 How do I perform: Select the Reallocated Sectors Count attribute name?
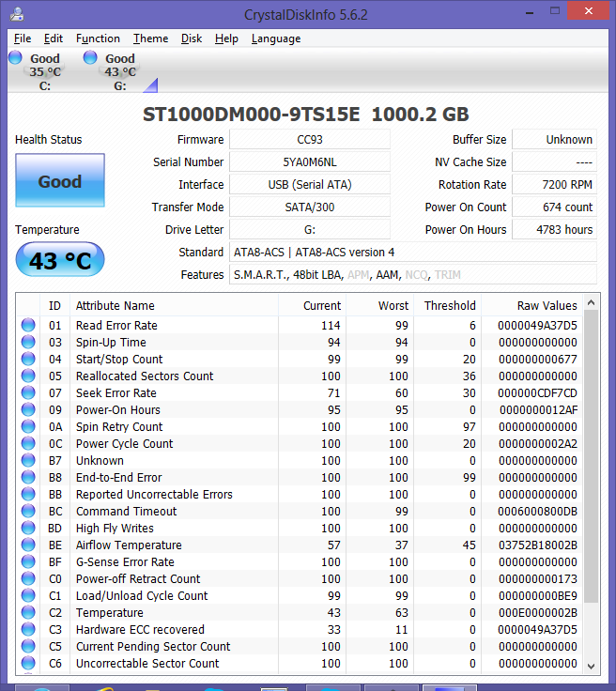145,376
